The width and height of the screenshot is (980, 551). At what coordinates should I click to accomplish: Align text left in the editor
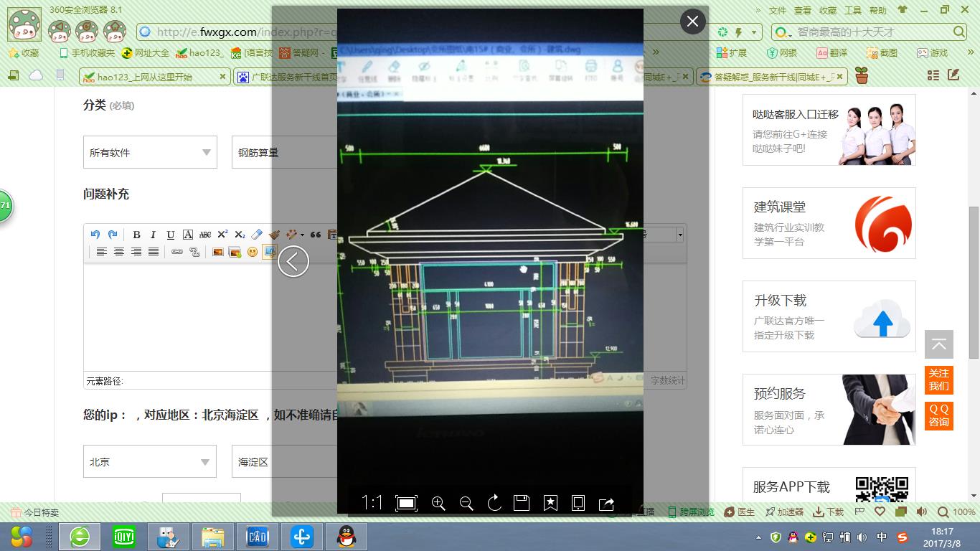[x=102, y=252]
